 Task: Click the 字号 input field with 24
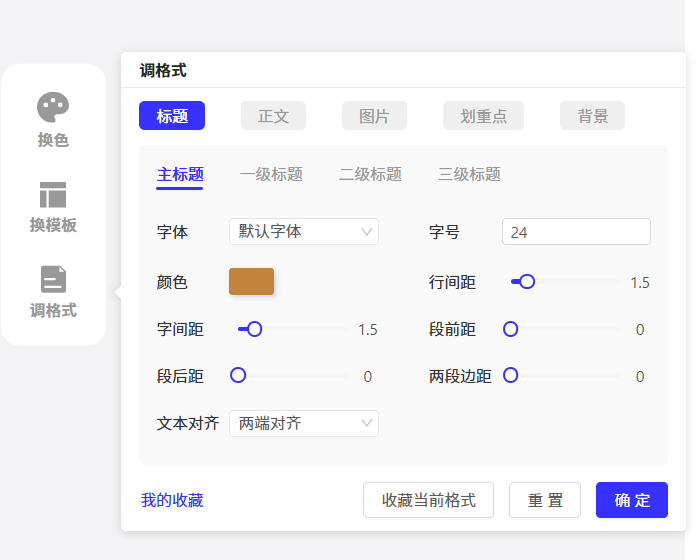pyautogui.click(x=576, y=231)
